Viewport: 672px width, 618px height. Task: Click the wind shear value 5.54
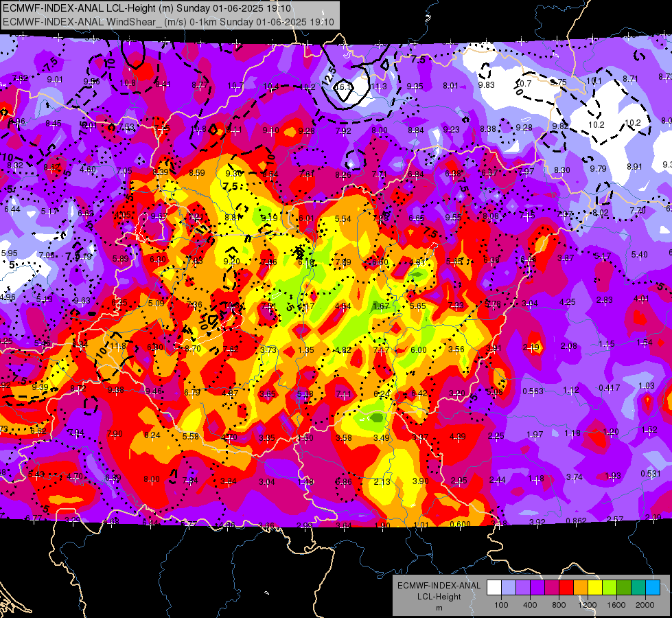[x=343, y=219]
